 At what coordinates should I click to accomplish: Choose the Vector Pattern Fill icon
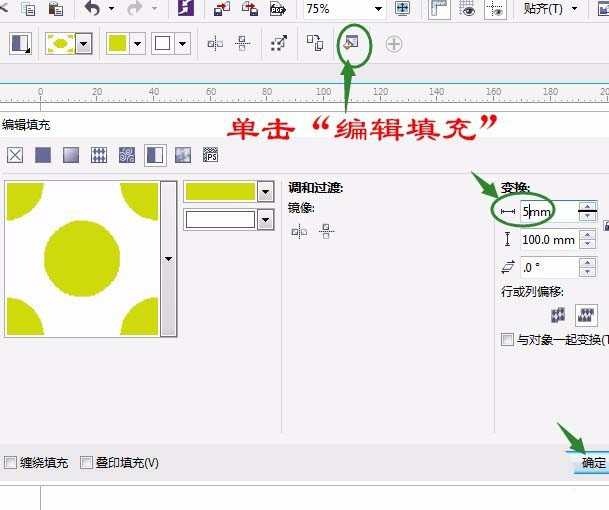coord(99,155)
